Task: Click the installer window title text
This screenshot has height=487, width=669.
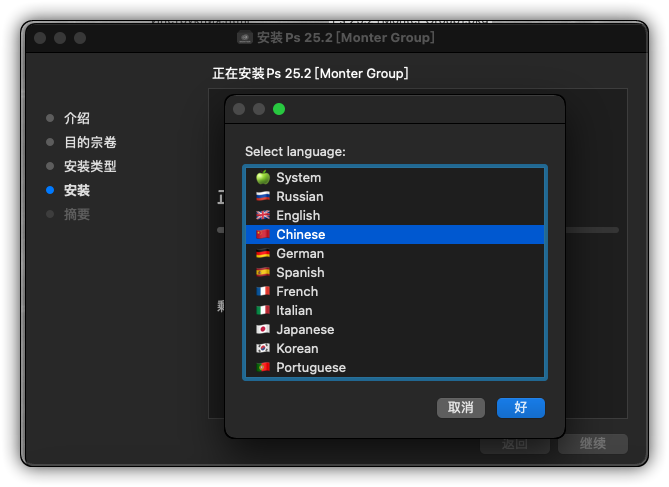Action: click(346, 38)
